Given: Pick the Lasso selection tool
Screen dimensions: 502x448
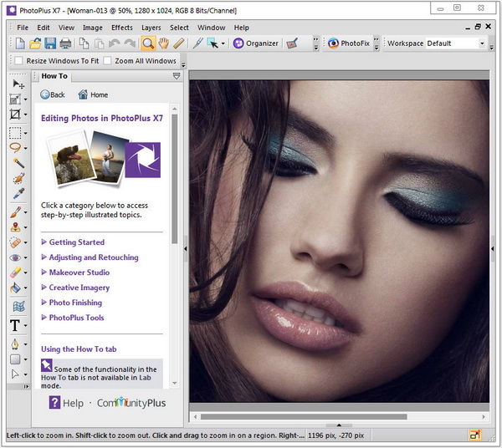Looking at the screenshot, I should pos(16,148).
